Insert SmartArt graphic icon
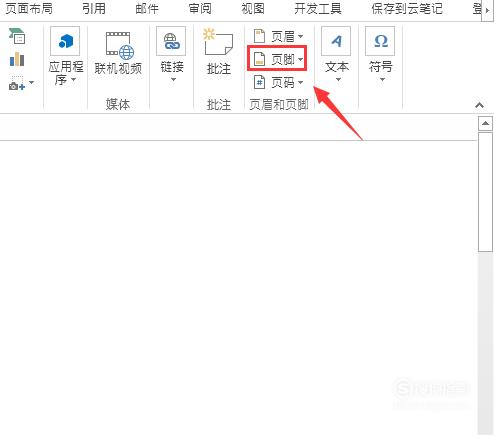The image size is (494, 435). pos(17,36)
